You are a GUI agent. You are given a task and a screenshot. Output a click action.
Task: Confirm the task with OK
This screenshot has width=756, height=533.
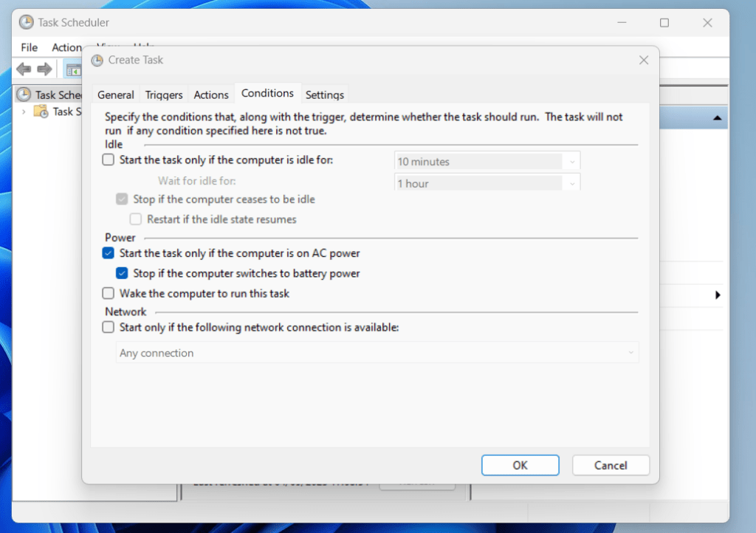(520, 465)
